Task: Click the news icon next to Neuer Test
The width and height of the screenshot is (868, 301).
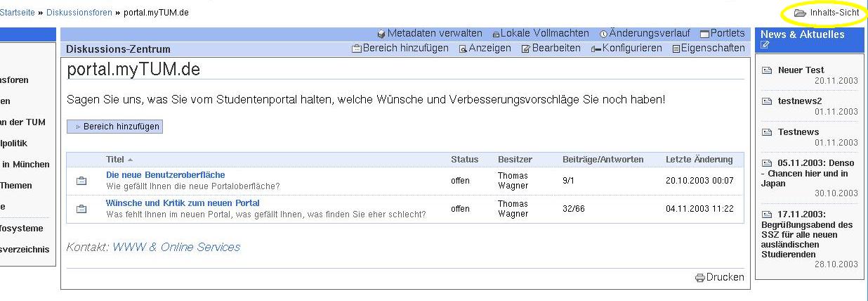Action: [767, 70]
